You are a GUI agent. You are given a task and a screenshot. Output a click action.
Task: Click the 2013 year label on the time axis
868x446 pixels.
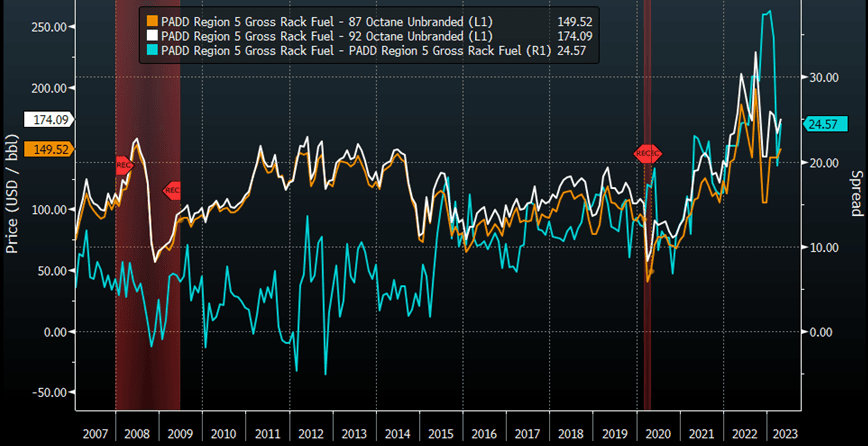(x=354, y=433)
